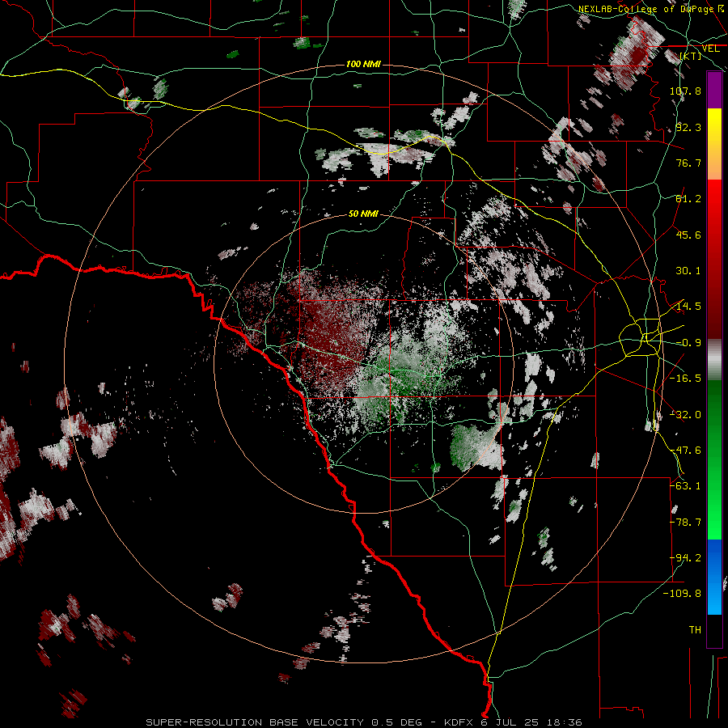Click the 76.7 velocity scale value
This screenshot has height=728, width=728.
(x=688, y=163)
